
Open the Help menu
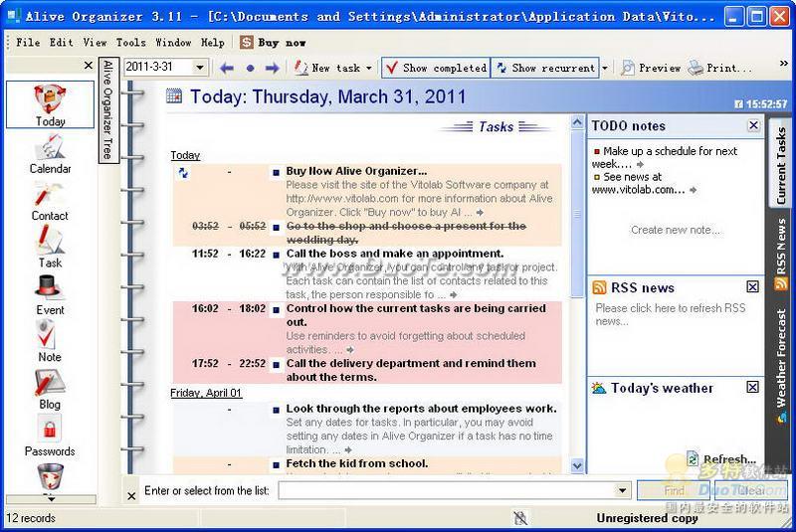(x=212, y=42)
